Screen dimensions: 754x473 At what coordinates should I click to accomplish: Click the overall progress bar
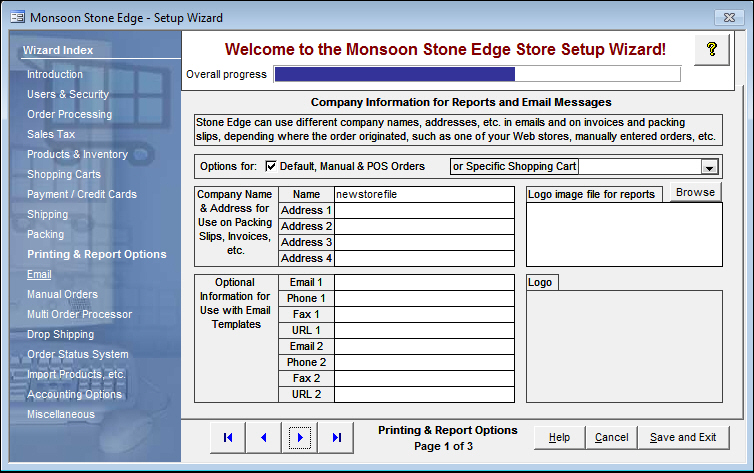(x=477, y=74)
